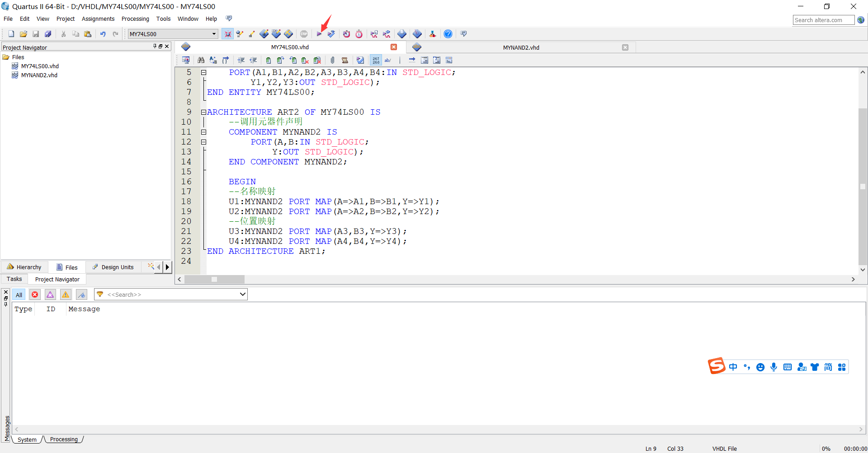This screenshot has width=868, height=453.
Task: Save the current file
Action: tap(36, 34)
